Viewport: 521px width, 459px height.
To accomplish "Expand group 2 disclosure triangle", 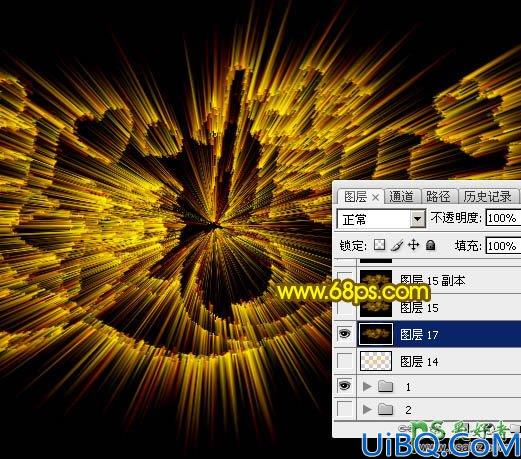I will (x=367, y=409).
